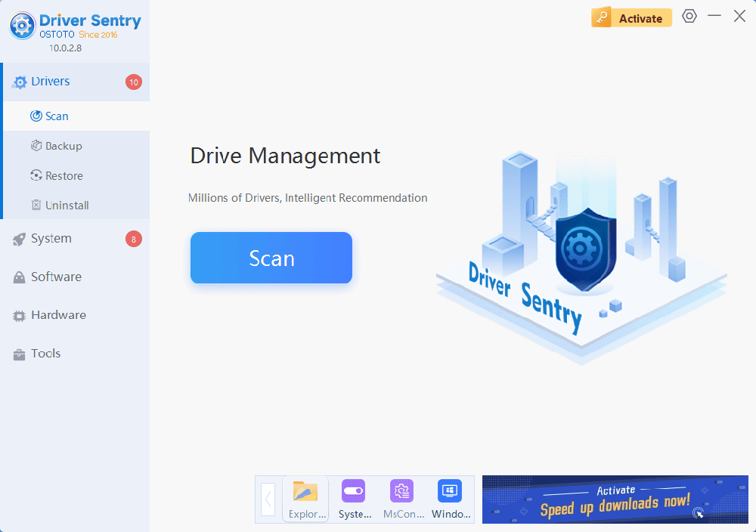Click the left arrow of the tools strip
Image resolution: width=756 pixels, height=532 pixels.
[268, 500]
